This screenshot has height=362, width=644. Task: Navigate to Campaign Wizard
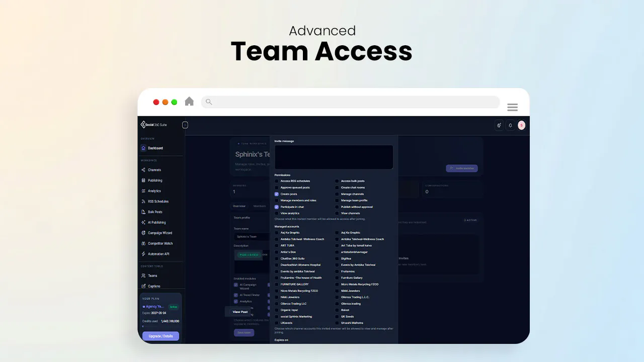(x=161, y=233)
